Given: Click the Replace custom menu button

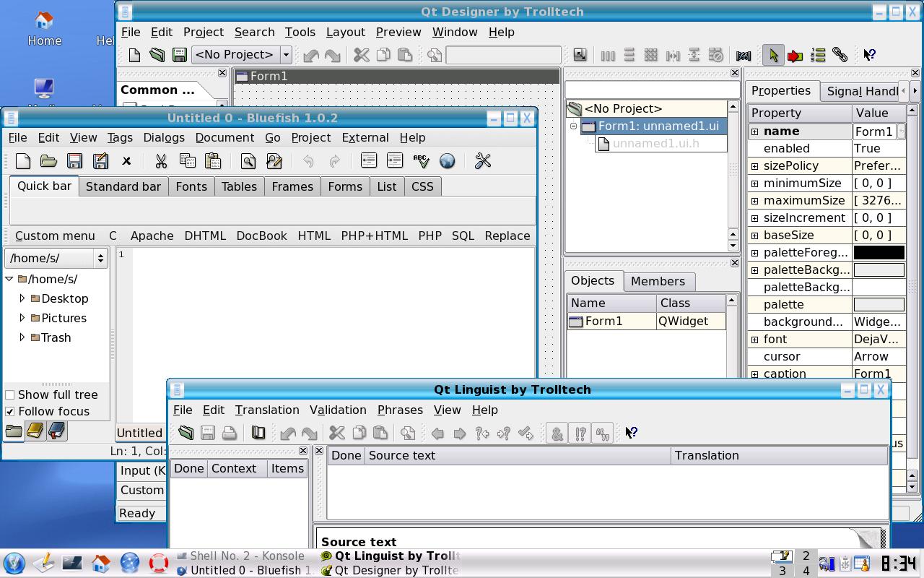Looking at the screenshot, I should click(507, 236).
